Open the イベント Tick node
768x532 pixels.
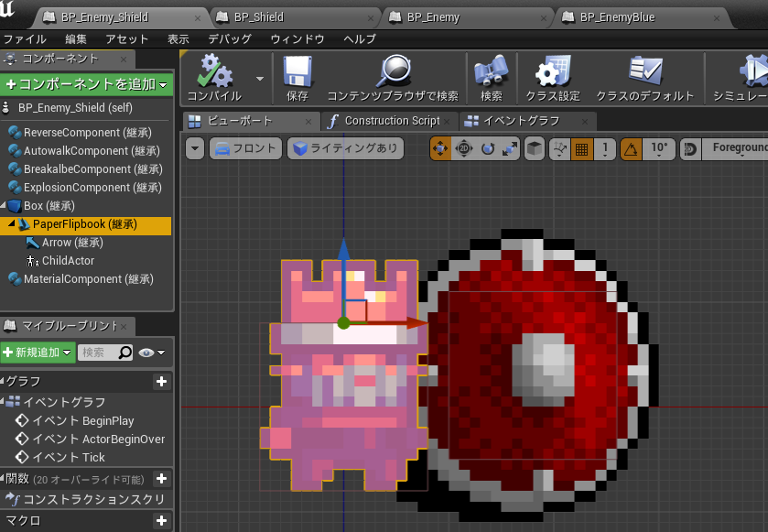pos(60,457)
